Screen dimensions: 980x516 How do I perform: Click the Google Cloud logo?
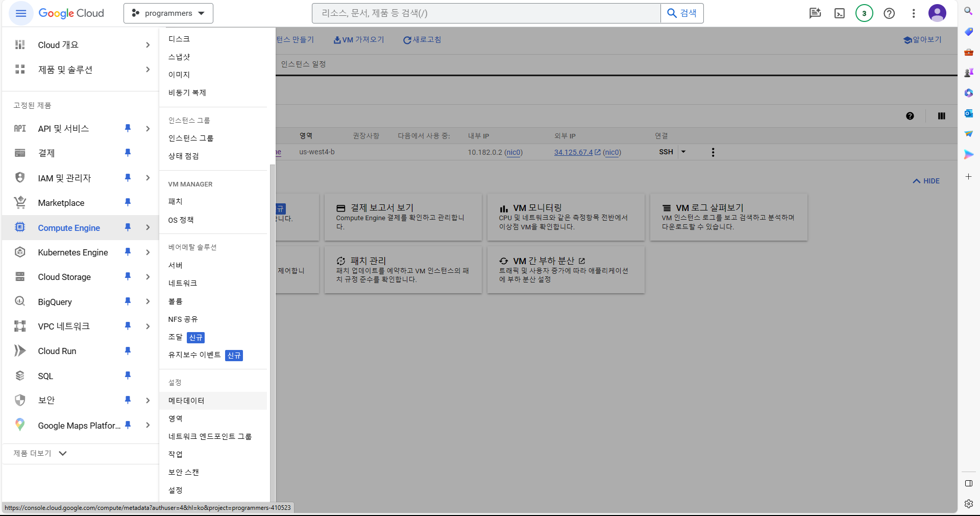click(71, 13)
